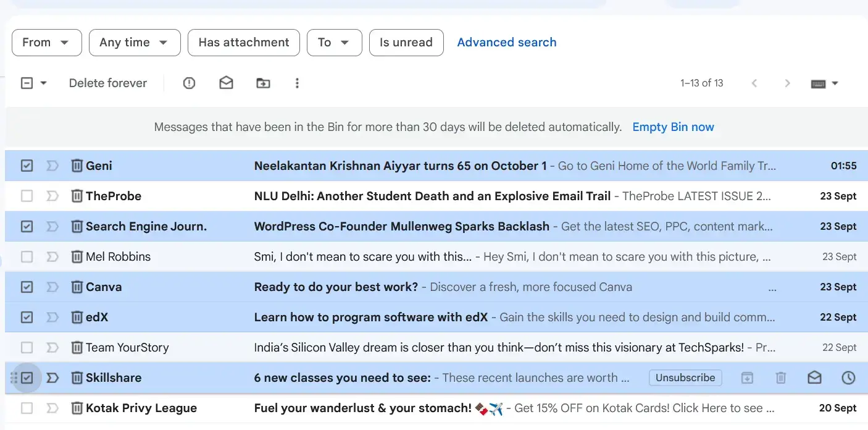868x430 pixels.
Task: Toggle importance marker on Kotak Privy League email
Action: [x=52, y=408]
